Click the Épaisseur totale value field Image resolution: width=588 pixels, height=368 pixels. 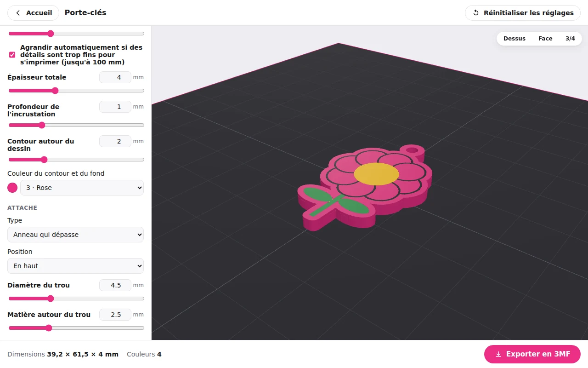pyautogui.click(x=115, y=77)
